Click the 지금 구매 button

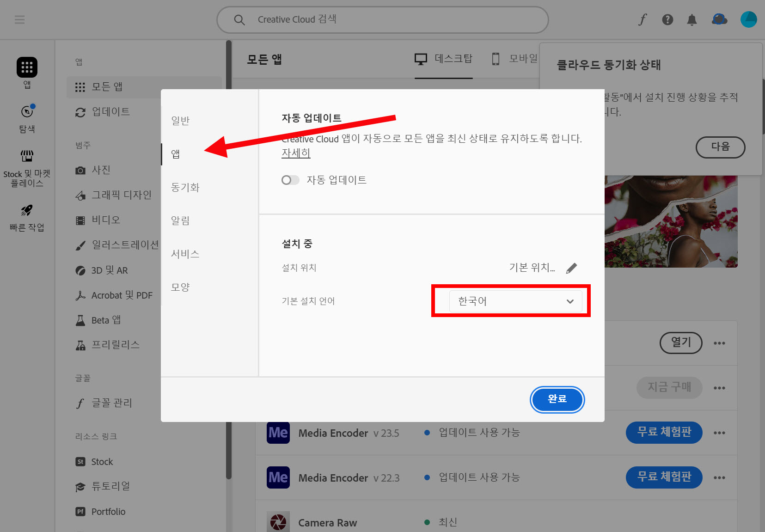(669, 387)
